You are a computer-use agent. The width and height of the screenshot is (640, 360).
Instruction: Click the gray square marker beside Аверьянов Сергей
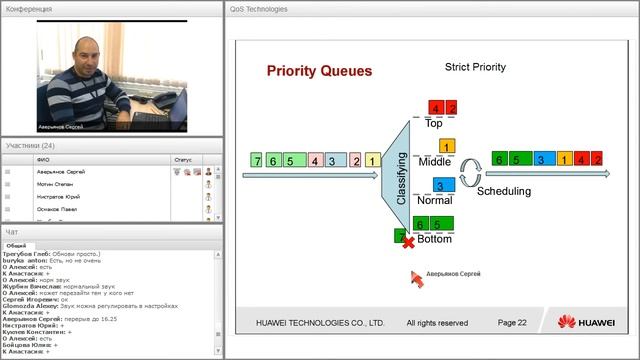click(7, 172)
